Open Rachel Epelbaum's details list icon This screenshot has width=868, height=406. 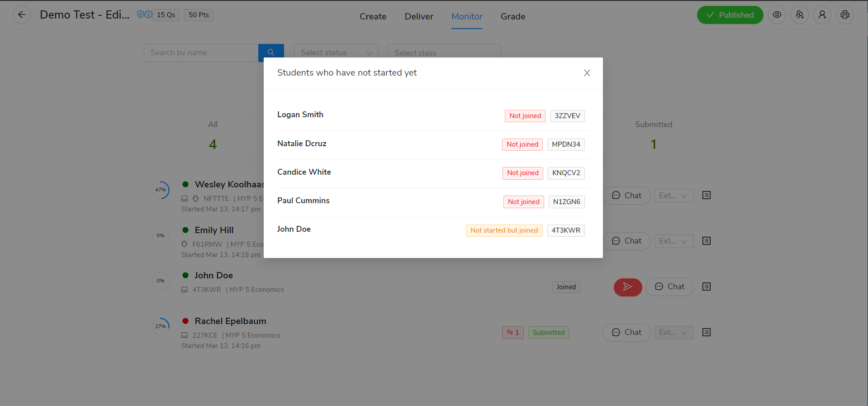706,333
